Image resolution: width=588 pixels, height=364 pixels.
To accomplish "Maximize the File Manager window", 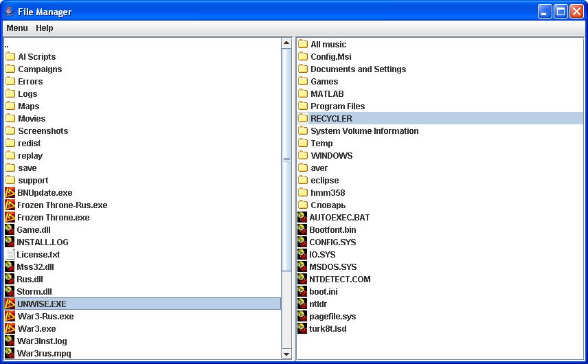I will (x=561, y=12).
